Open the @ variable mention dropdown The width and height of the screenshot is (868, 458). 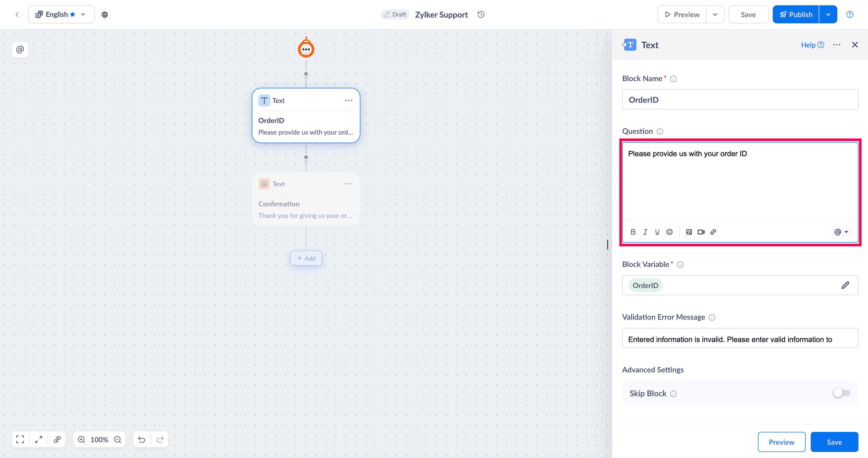[841, 232]
